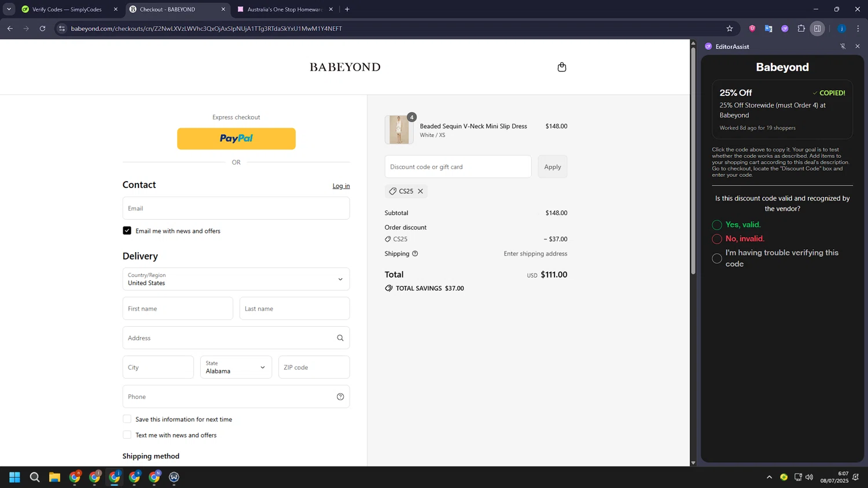Click into the Address field
This screenshot has height=488, width=868.
236,338
